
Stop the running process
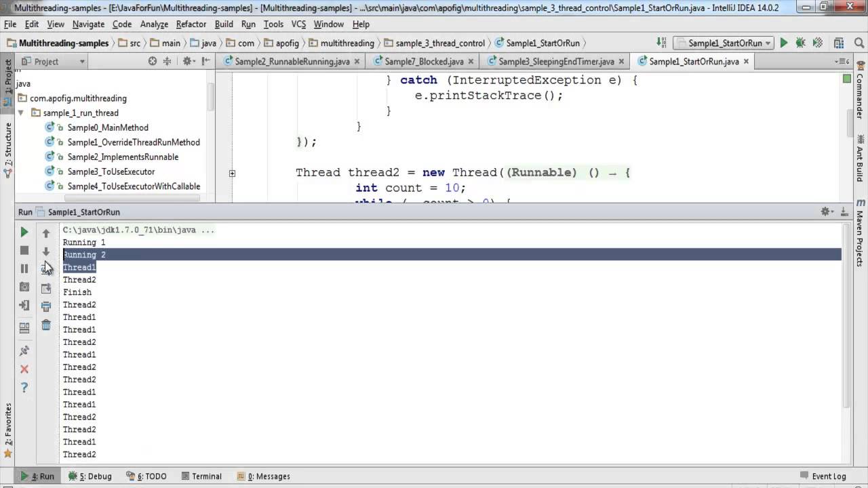pyautogui.click(x=24, y=250)
